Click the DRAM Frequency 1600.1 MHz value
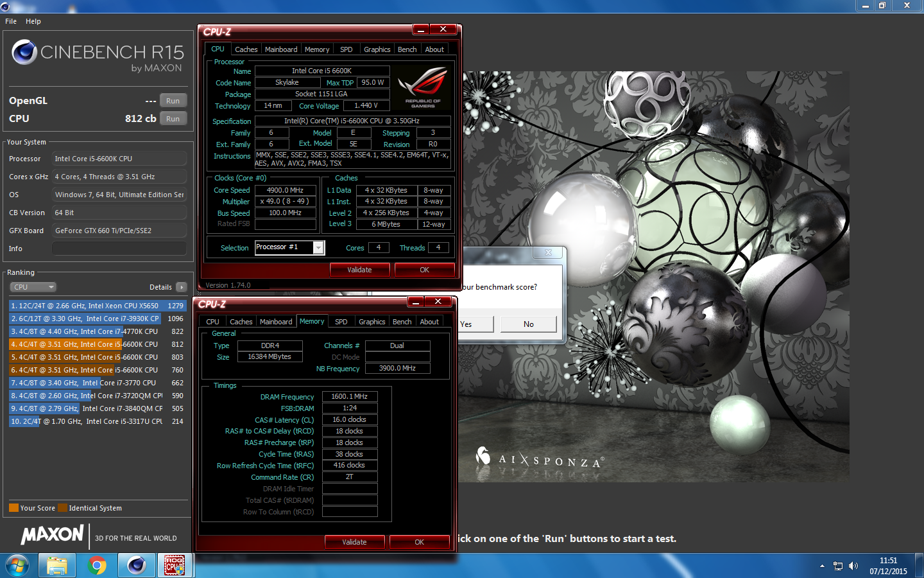924x578 pixels. click(350, 396)
